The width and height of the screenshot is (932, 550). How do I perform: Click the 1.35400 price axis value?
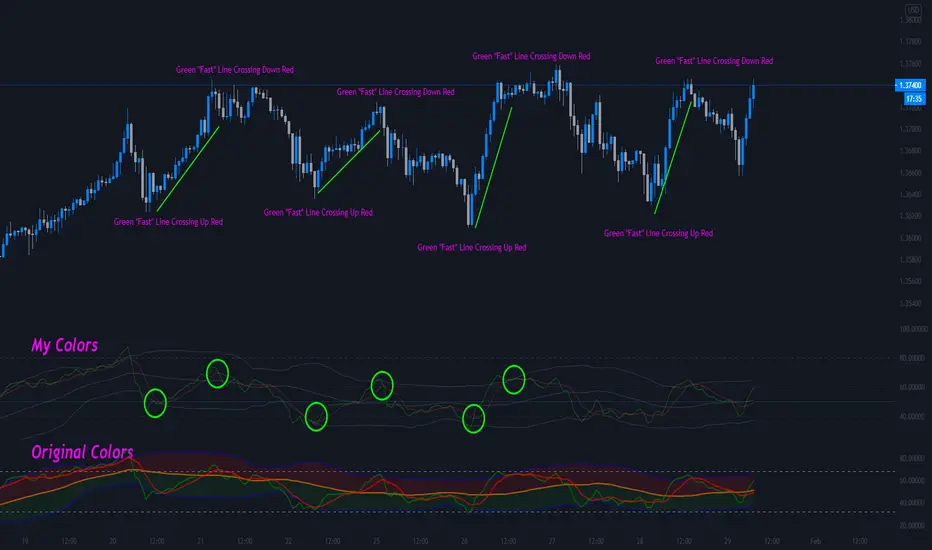tap(910, 304)
